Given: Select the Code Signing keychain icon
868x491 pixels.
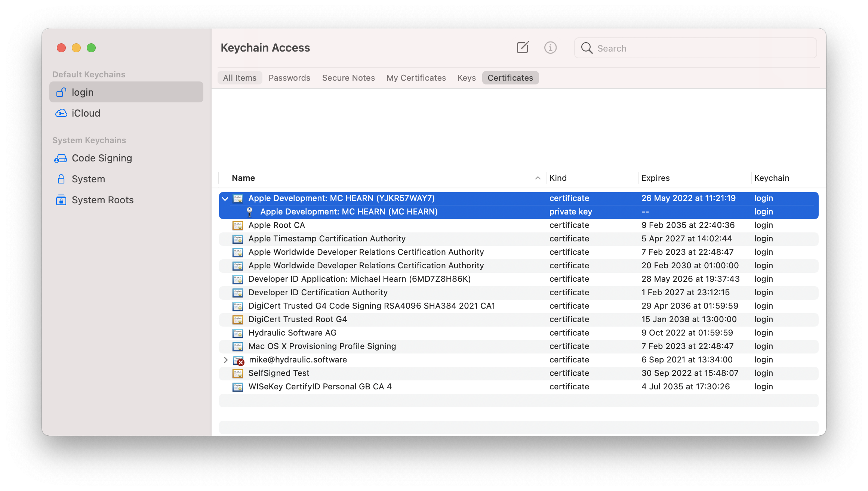Looking at the screenshot, I should 61,158.
